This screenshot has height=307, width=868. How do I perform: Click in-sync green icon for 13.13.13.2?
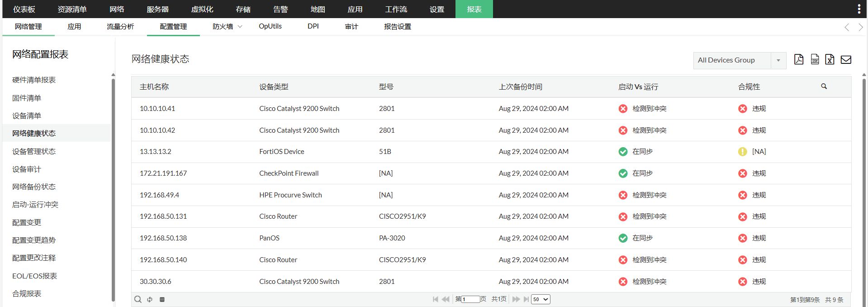point(623,152)
